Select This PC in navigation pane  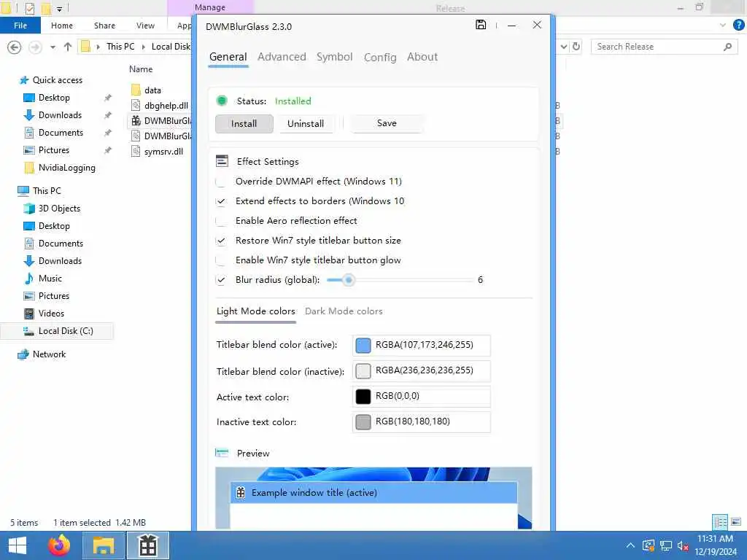[x=47, y=191]
